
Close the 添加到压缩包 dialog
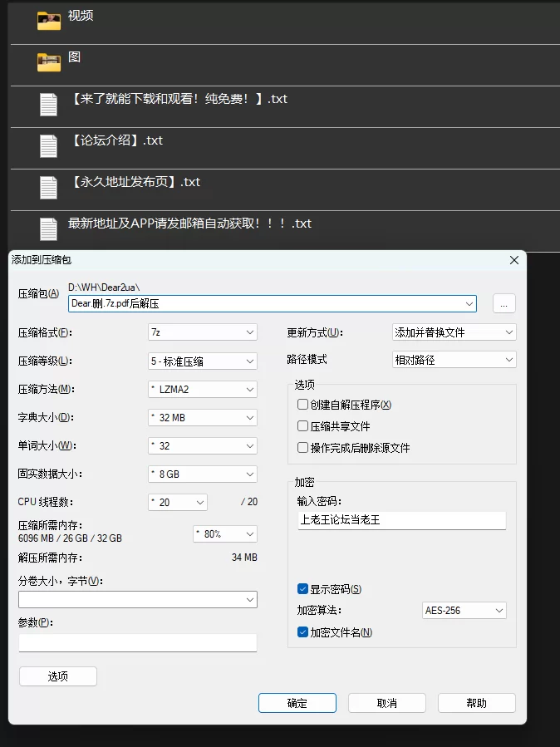pyautogui.click(x=514, y=260)
